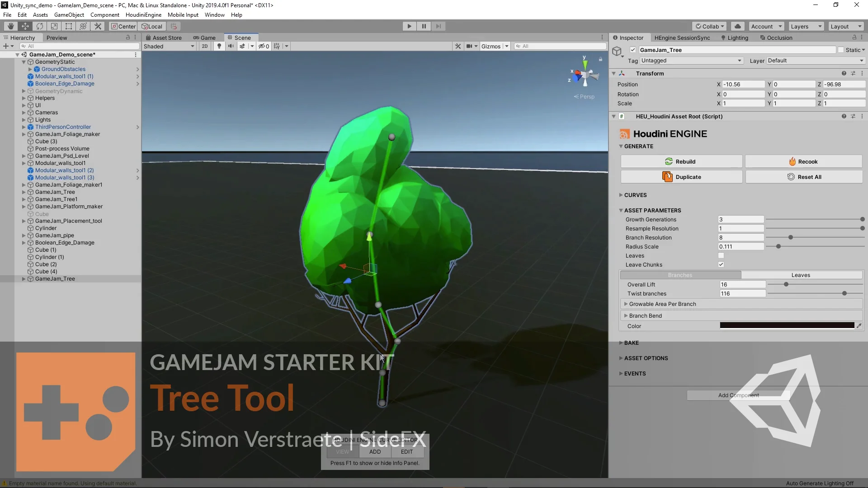Click the Reset All button
Viewport: 868px width, 488px height.
[804, 177]
